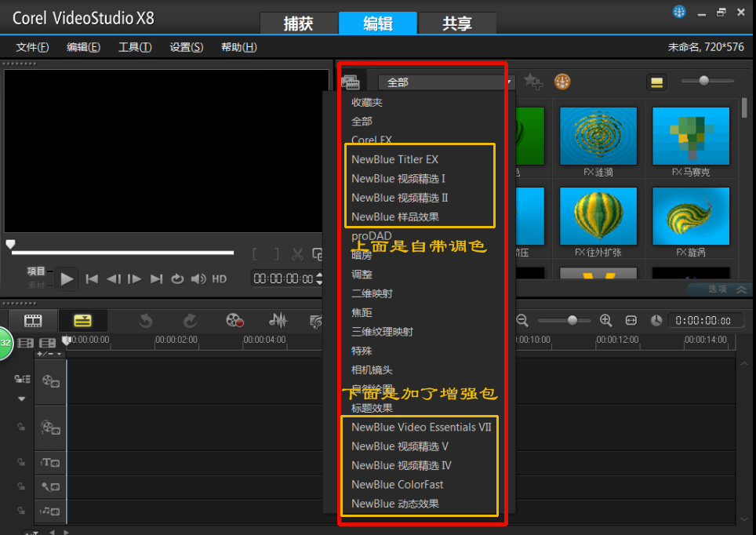Image resolution: width=756 pixels, height=535 pixels.
Task: Open the 编辑(E) menu in the menu bar
Action: coord(83,47)
